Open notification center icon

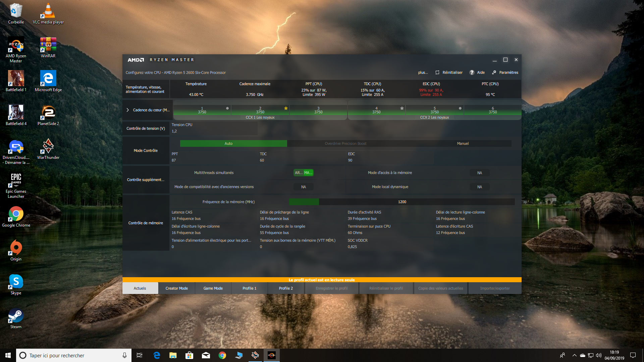coord(633,355)
